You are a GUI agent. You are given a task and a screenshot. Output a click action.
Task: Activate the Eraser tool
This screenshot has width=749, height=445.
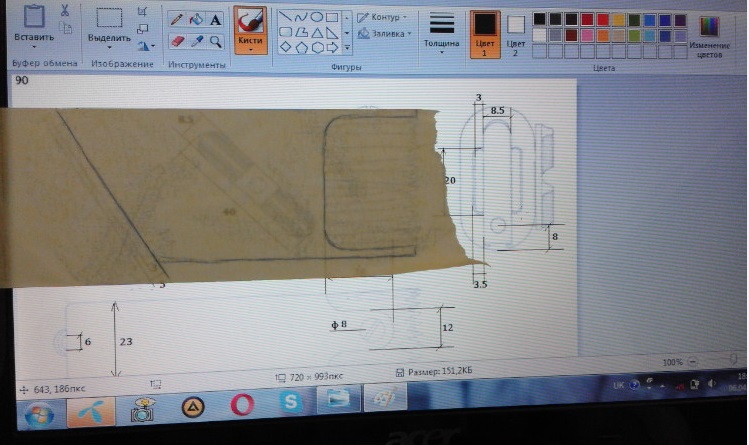pyautogui.click(x=177, y=42)
